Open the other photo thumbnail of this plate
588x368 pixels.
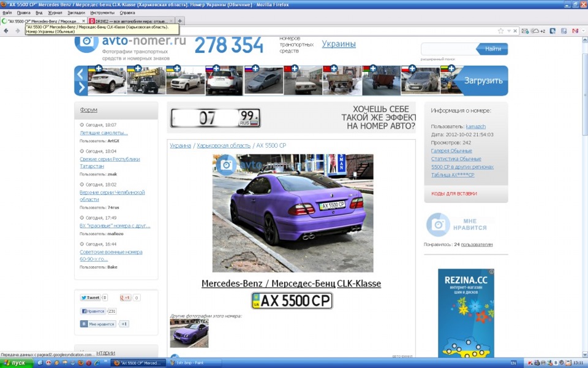(x=189, y=334)
